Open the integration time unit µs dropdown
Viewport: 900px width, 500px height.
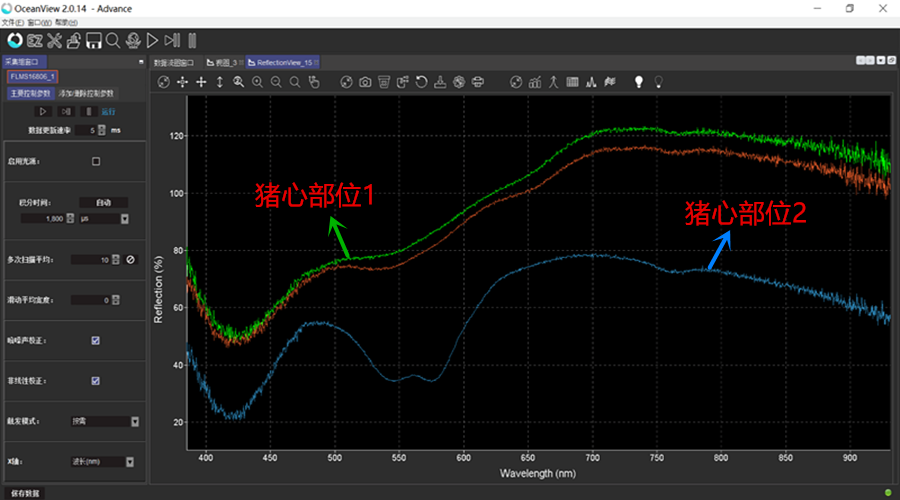tap(124, 218)
